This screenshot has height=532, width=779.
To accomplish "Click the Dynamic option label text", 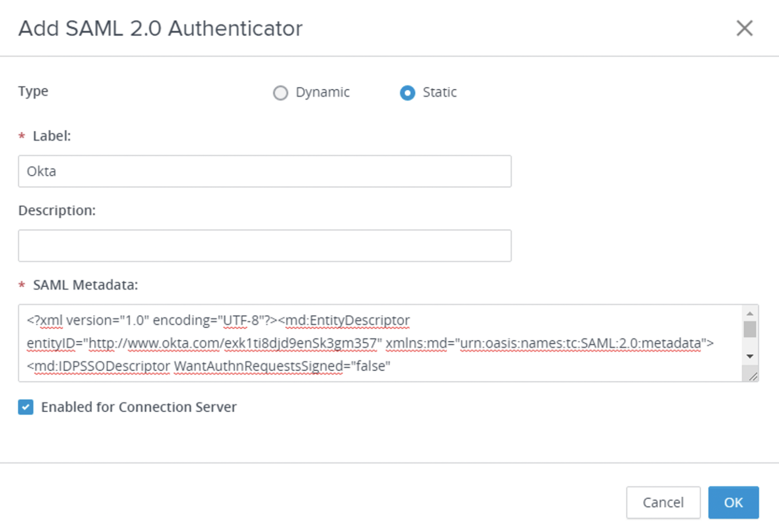I will click(322, 92).
